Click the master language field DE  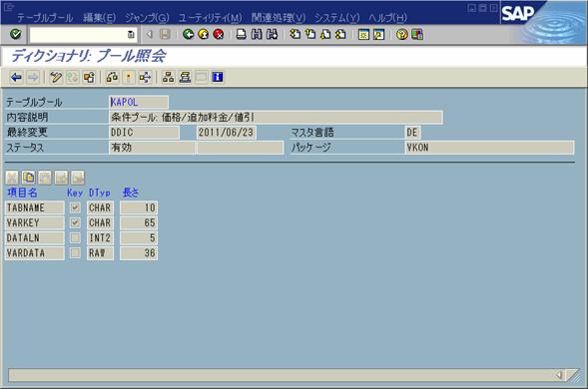412,133
